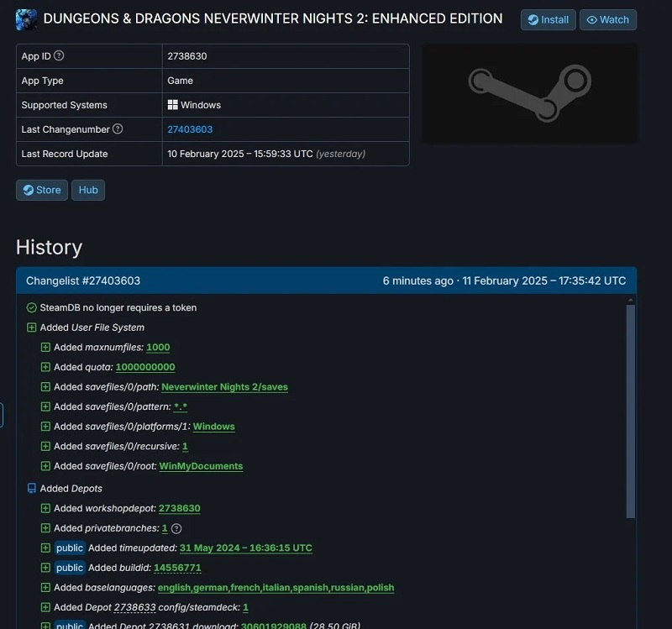Image resolution: width=672 pixels, height=629 pixels.
Task: Open the Store page button
Action: 41,190
